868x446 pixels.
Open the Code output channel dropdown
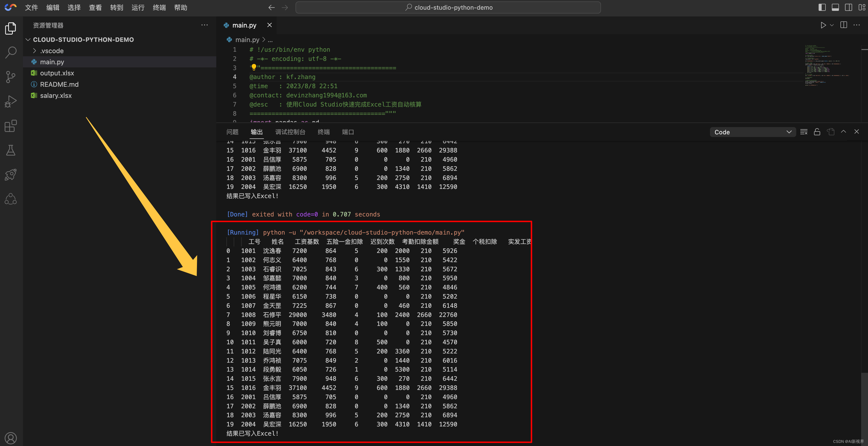pos(752,132)
